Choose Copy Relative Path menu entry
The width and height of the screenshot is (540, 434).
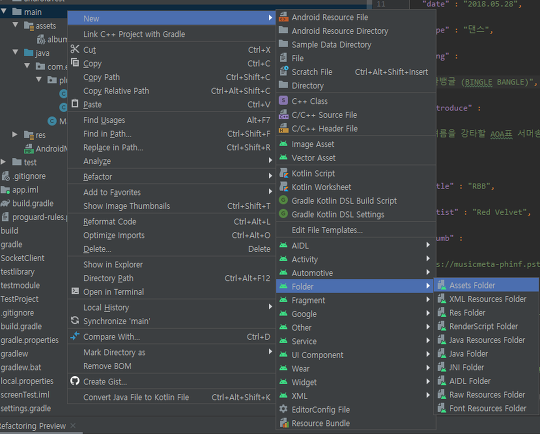pyautogui.click(x=172, y=91)
